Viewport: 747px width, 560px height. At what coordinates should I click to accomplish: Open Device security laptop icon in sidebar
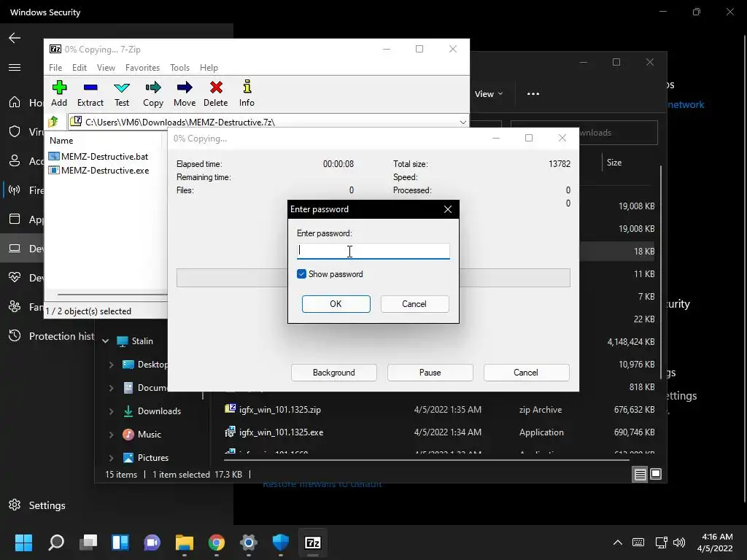pos(15,248)
